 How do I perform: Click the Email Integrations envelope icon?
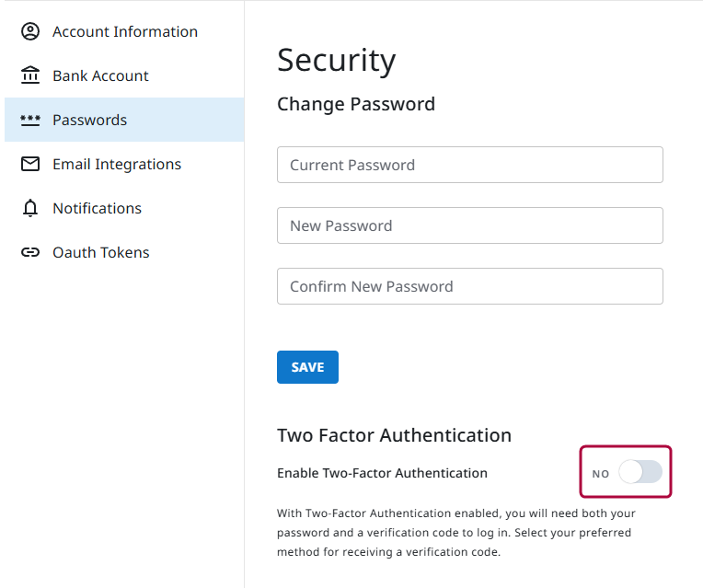30,164
